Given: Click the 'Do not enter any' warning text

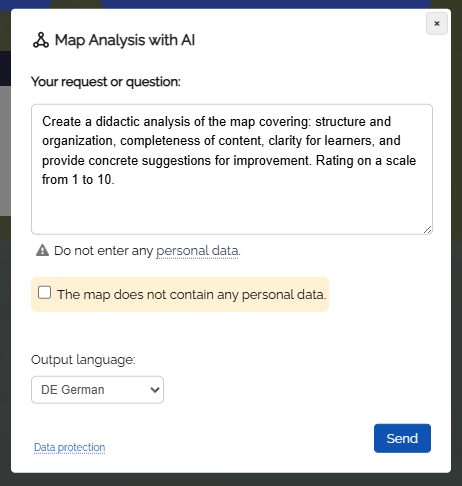Looking at the screenshot, I should click(103, 251).
